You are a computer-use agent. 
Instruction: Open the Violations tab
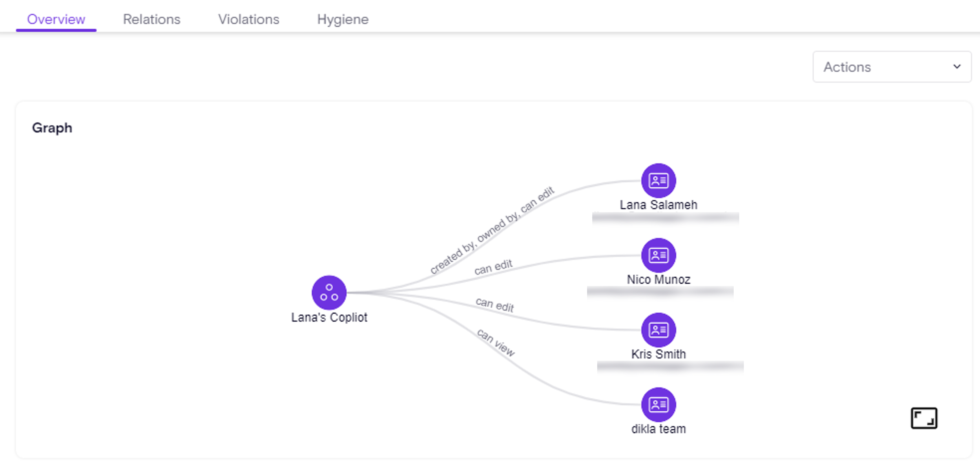[x=248, y=19]
